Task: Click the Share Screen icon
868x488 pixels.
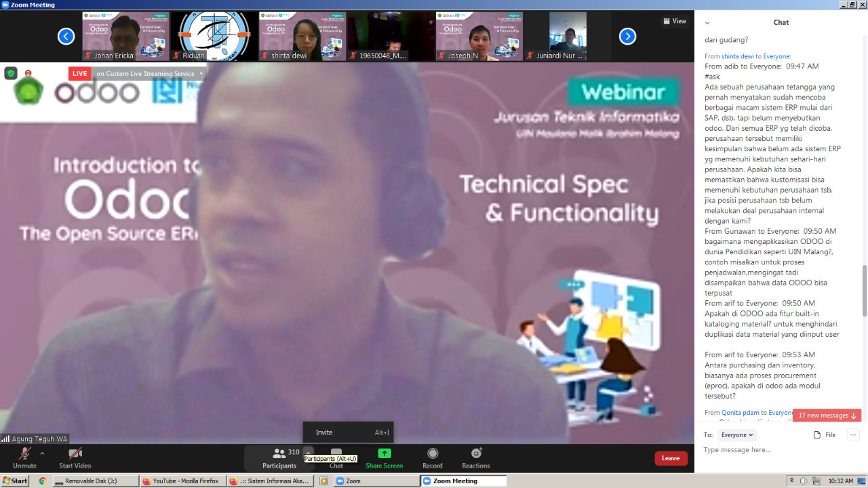Action: [384, 453]
